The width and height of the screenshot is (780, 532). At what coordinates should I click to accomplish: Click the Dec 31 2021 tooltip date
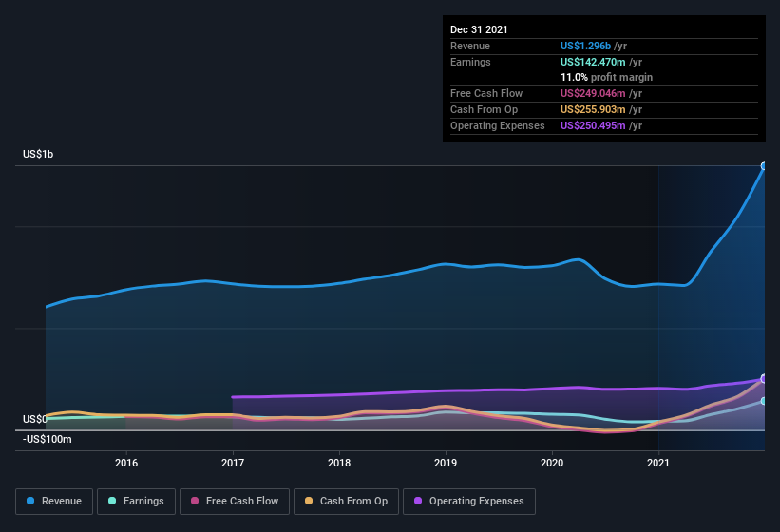(479, 29)
